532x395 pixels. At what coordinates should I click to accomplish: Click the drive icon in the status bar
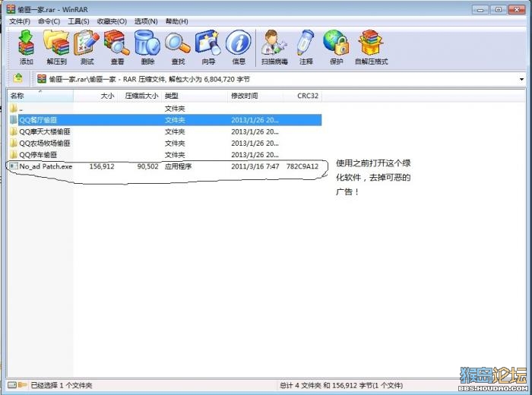point(12,385)
